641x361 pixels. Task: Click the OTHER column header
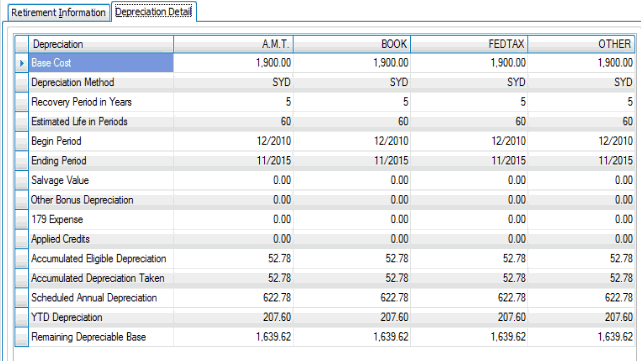coord(581,44)
